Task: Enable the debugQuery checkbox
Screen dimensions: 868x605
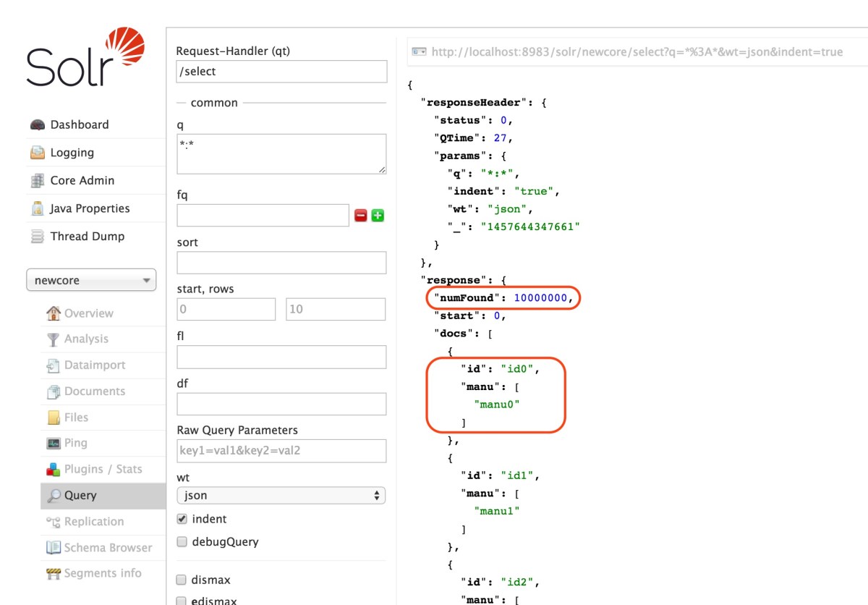Action: tap(182, 542)
